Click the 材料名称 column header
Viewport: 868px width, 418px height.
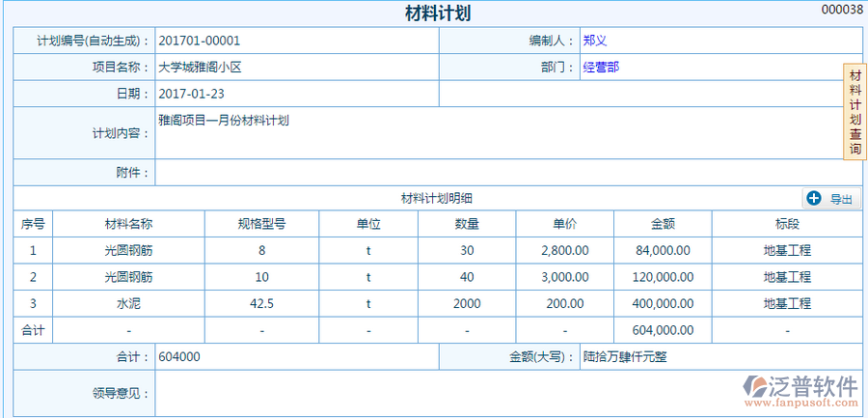128,223
